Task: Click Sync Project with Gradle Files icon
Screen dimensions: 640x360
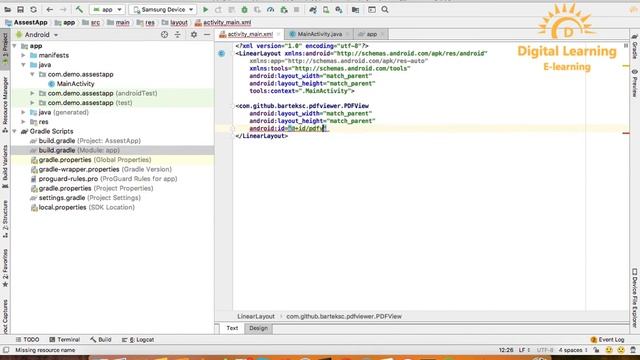Action: 313,9
